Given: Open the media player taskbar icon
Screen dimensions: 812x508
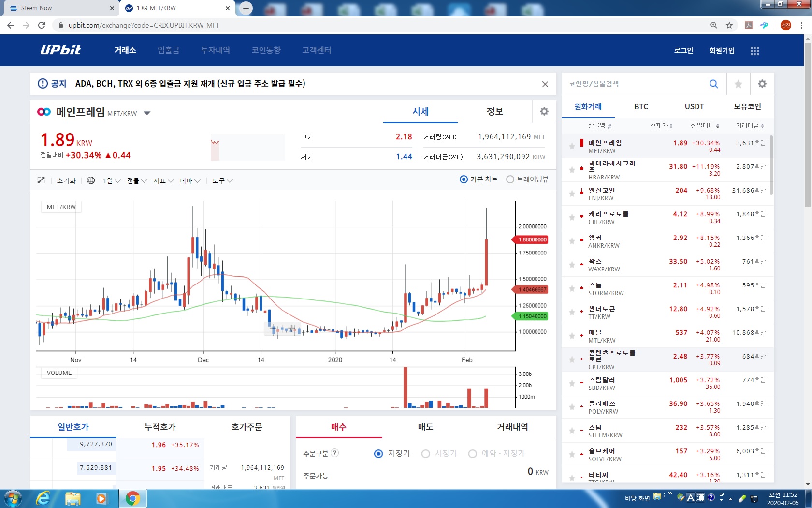Looking at the screenshot, I should (x=102, y=498).
